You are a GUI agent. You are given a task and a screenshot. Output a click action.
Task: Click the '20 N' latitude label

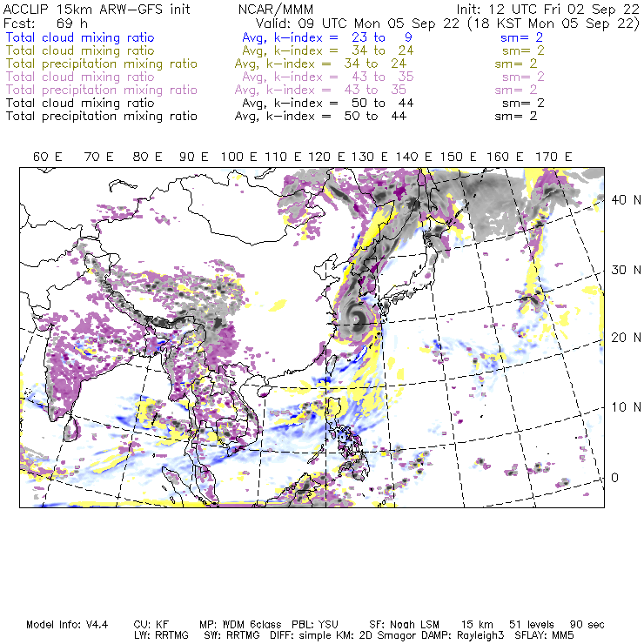(x=626, y=338)
